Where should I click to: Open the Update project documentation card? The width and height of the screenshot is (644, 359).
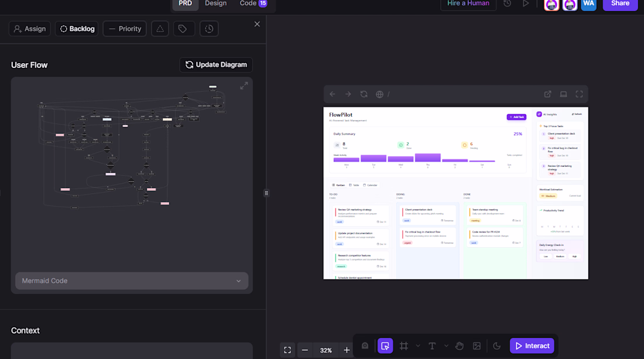pyautogui.click(x=361, y=238)
